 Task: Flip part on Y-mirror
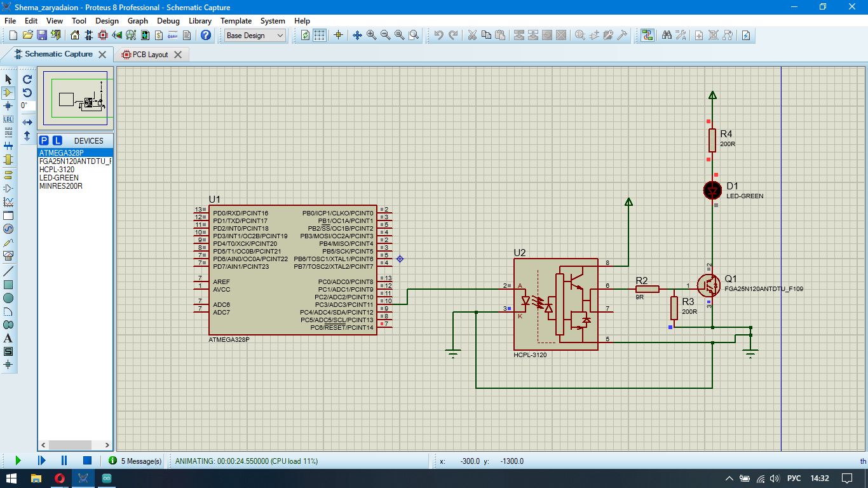(x=27, y=135)
